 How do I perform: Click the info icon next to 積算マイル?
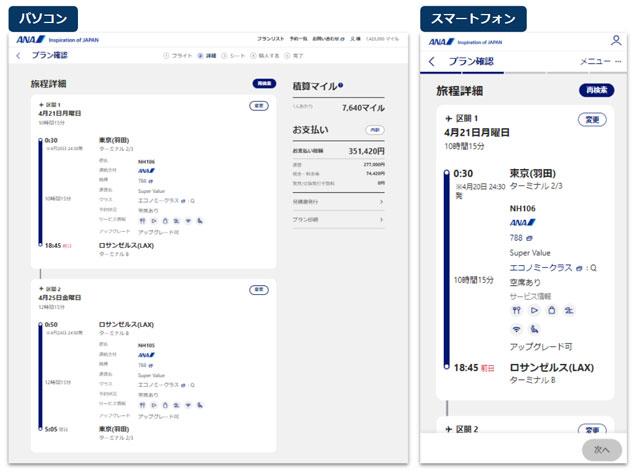340,86
